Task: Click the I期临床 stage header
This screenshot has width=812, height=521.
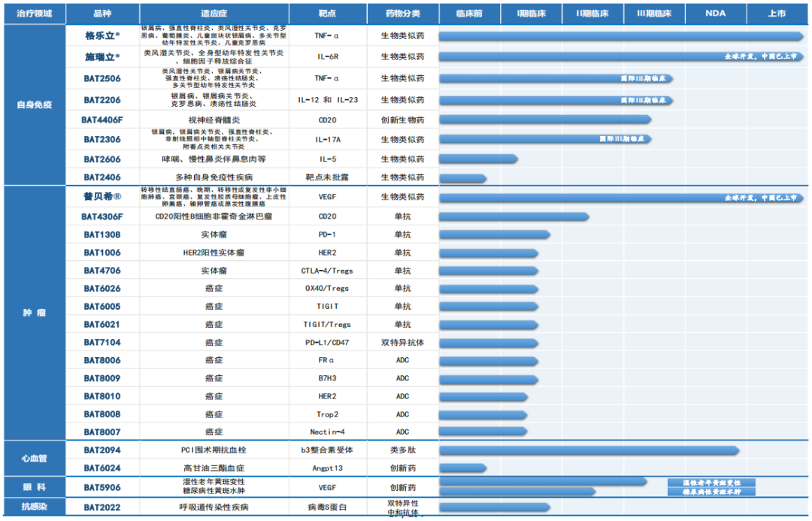Action: point(532,14)
